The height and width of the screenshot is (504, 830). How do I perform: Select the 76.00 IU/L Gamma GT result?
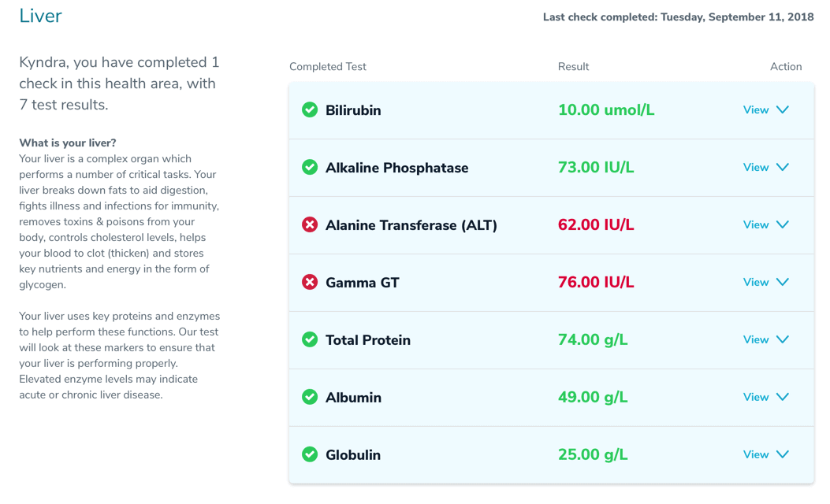click(x=596, y=282)
